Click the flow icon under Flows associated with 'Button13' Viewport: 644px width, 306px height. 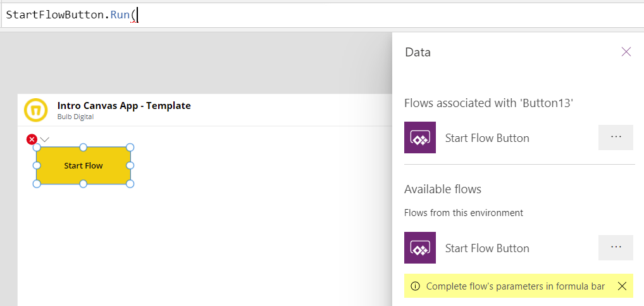[x=420, y=137]
